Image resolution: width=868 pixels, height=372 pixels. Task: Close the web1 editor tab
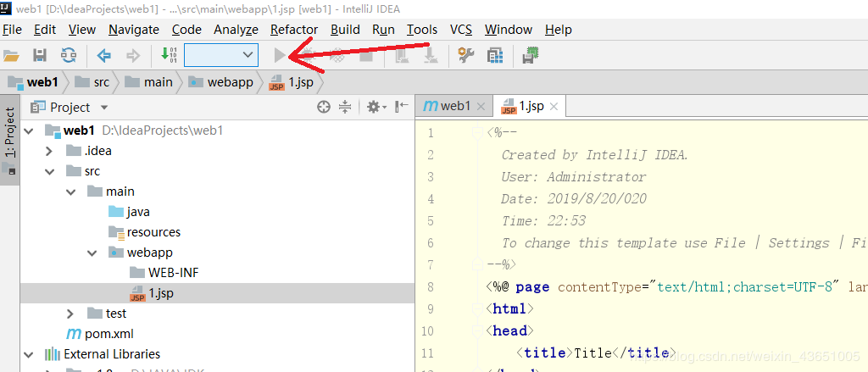[x=481, y=107]
